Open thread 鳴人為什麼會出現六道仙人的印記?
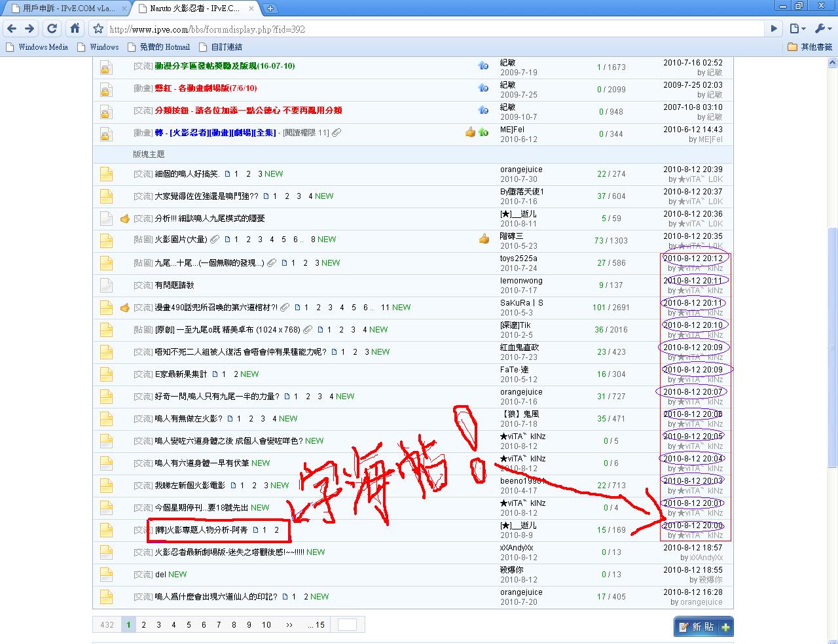The image size is (838, 644). tap(216, 597)
